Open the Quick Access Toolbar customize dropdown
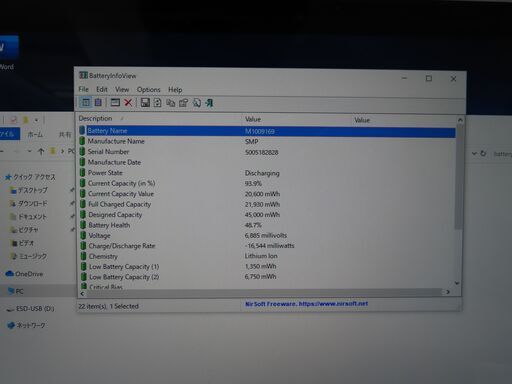 [x=36, y=120]
